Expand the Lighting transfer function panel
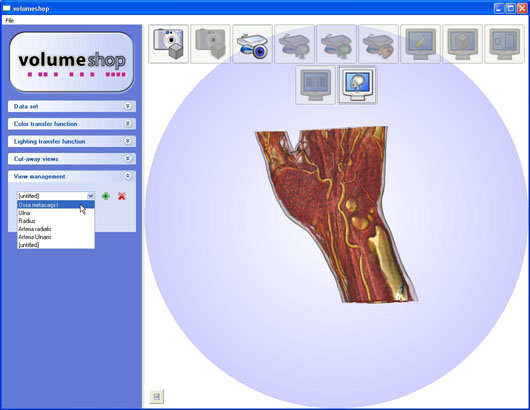Screen dimensions: 530x410 [127, 141]
